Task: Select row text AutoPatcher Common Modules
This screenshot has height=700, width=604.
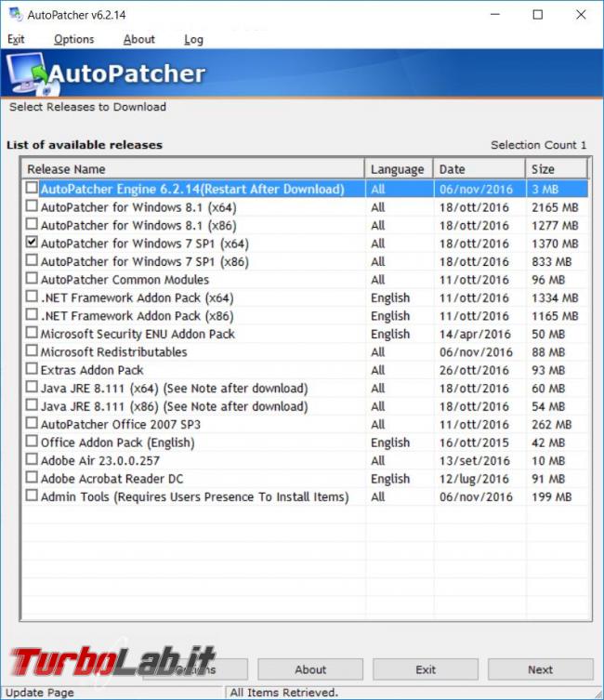Action: coord(125,280)
